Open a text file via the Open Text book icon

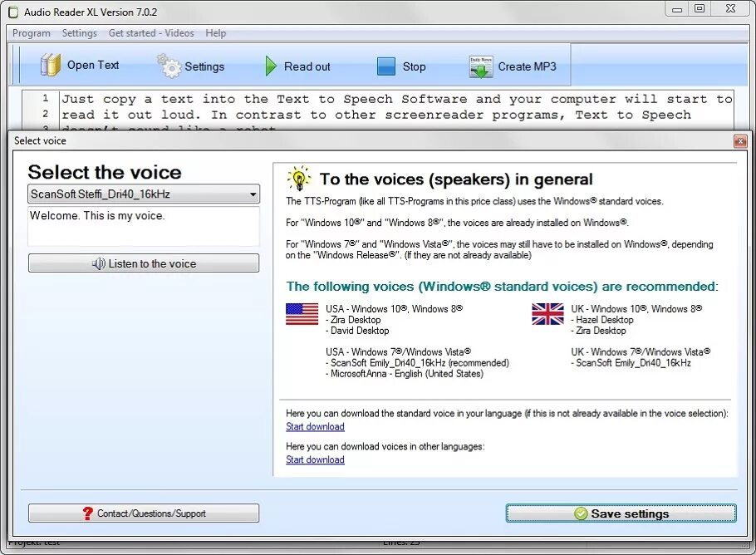(51, 65)
